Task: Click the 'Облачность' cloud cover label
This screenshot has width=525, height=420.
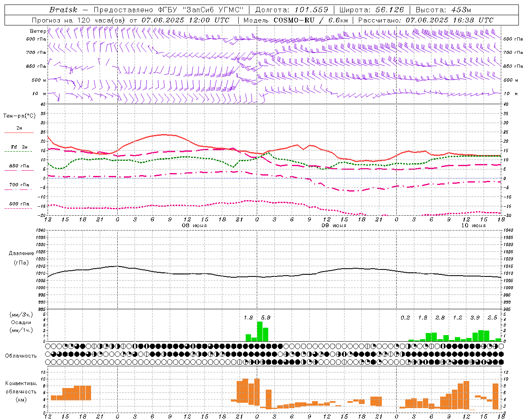Action: [21, 356]
